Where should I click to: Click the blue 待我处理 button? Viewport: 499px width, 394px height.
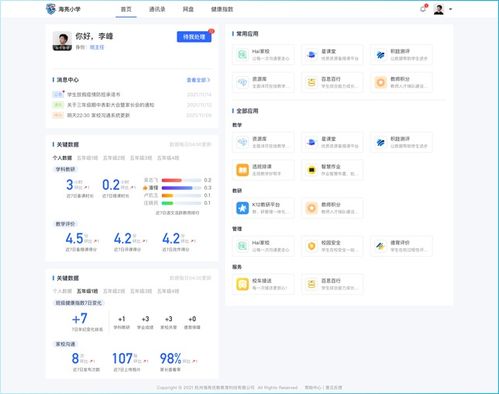pos(194,37)
